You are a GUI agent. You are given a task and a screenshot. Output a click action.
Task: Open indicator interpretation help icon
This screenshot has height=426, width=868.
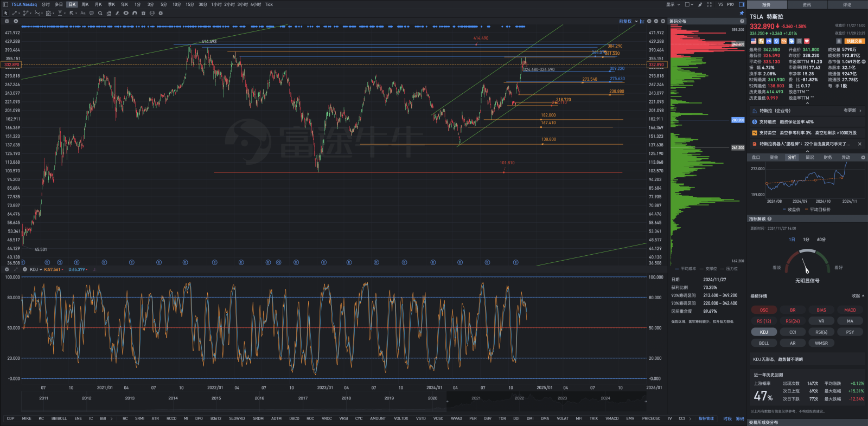point(769,219)
